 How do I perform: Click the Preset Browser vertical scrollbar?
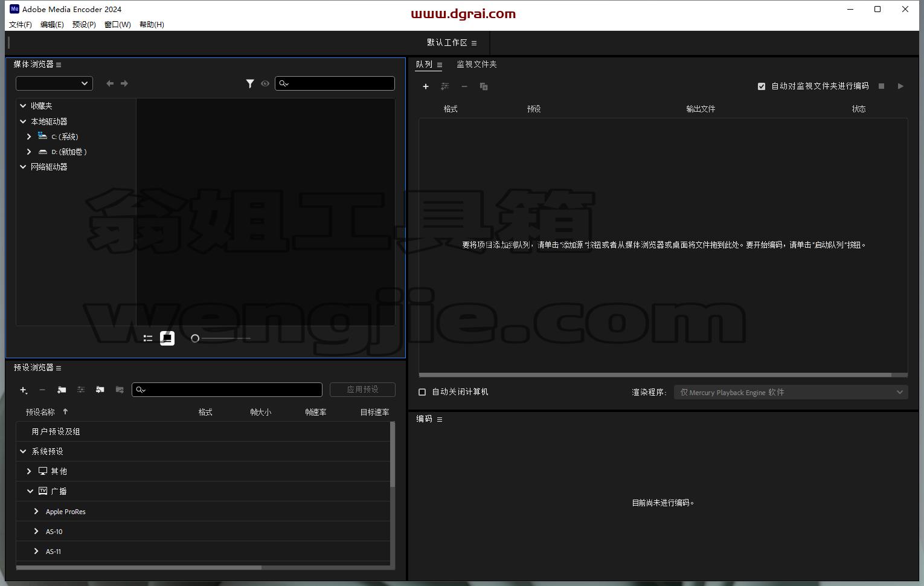pos(393,454)
